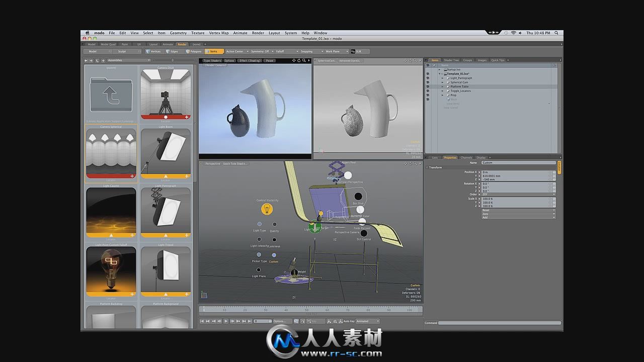Open Symmetry: Off dropdown

262,51
